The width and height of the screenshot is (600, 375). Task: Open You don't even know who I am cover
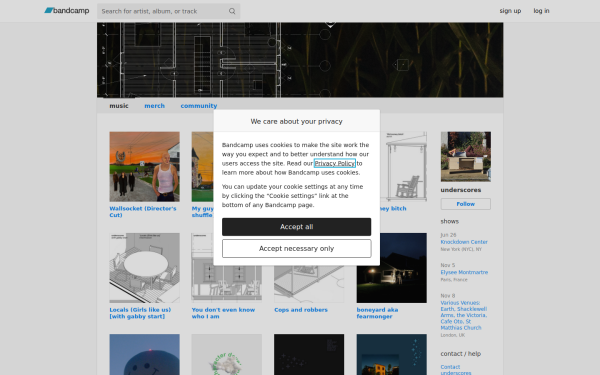click(227, 284)
